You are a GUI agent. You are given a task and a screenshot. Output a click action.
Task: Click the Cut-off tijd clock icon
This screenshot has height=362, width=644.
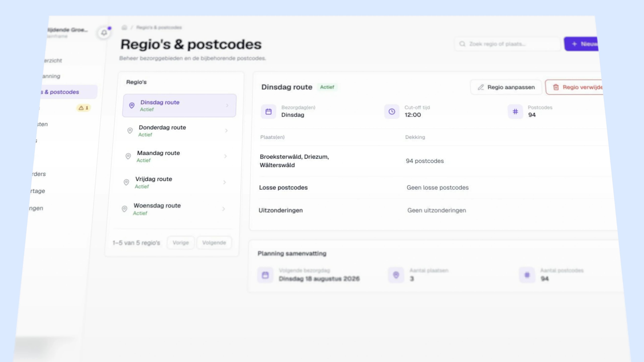[392, 111]
